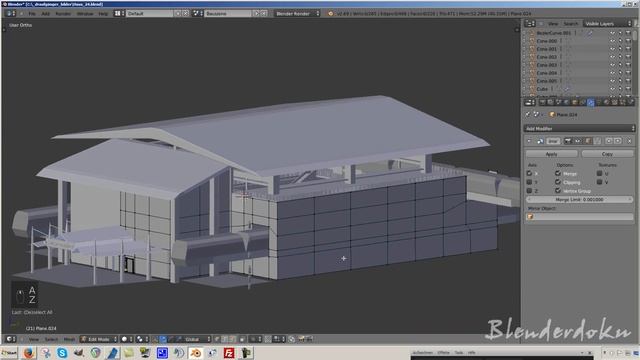
Task: Open the viewport shading dropdown
Action: tap(127, 339)
